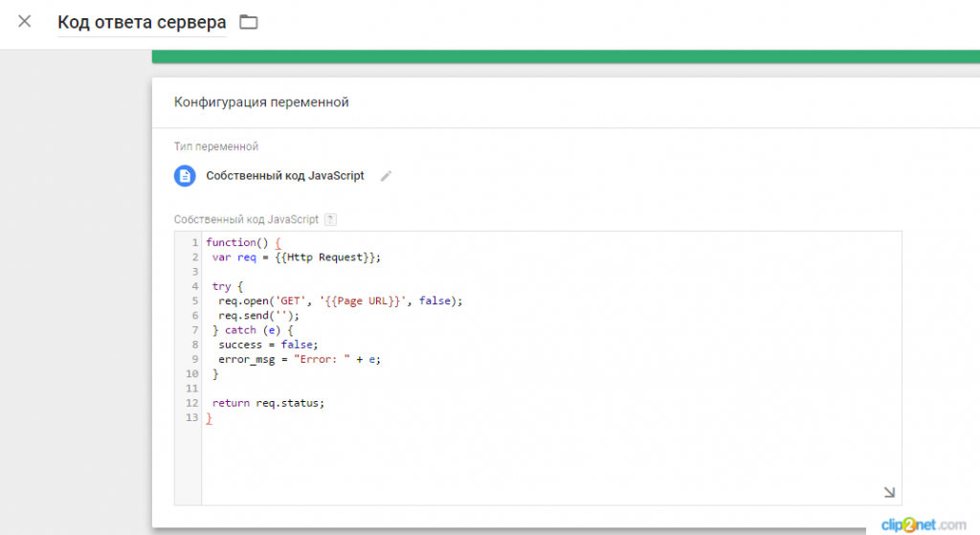
Task: Select 'Собственный код JavaScript' variable type label
Action: click(285, 176)
